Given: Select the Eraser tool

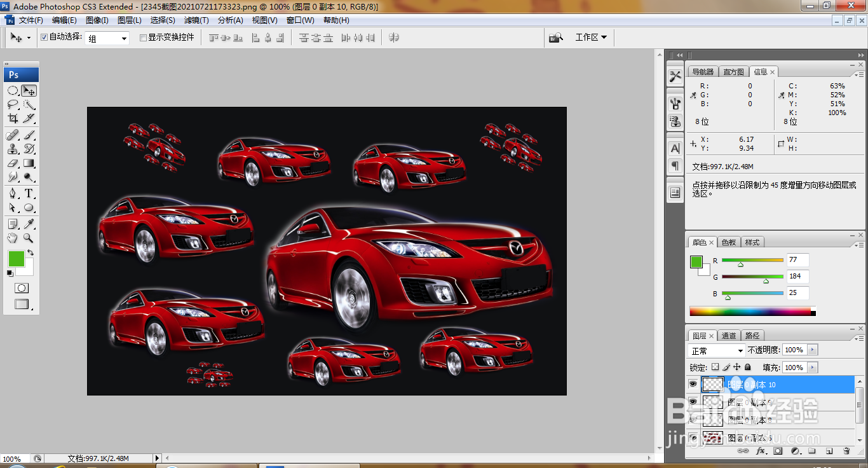Looking at the screenshot, I should pos(13,163).
